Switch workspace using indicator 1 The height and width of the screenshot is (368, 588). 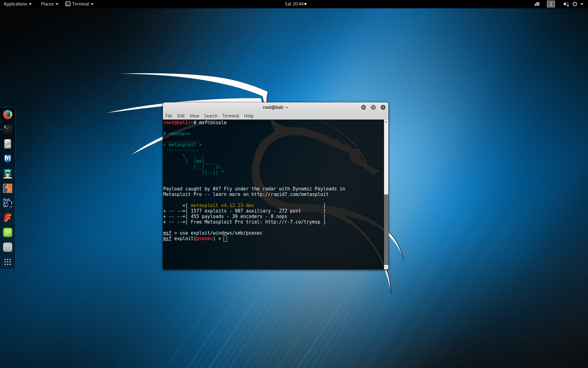pyautogui.click(x=551, y=4)
